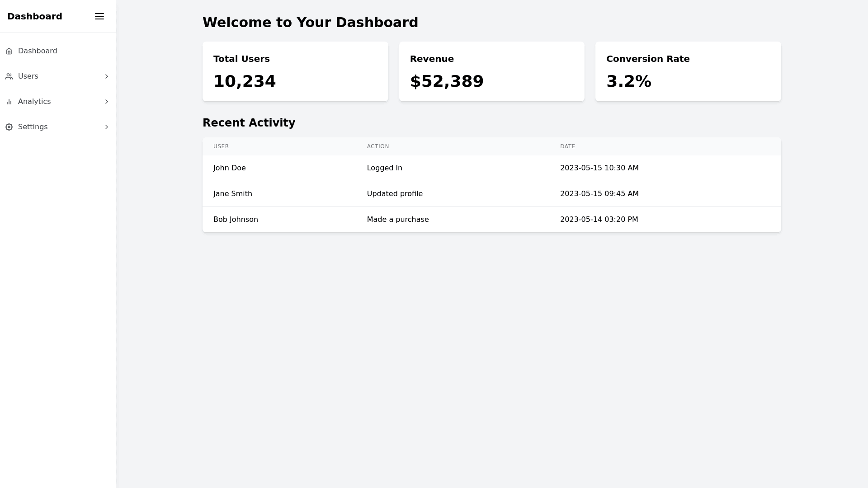Expand the Users submenu chevron

tap(107, 76)
